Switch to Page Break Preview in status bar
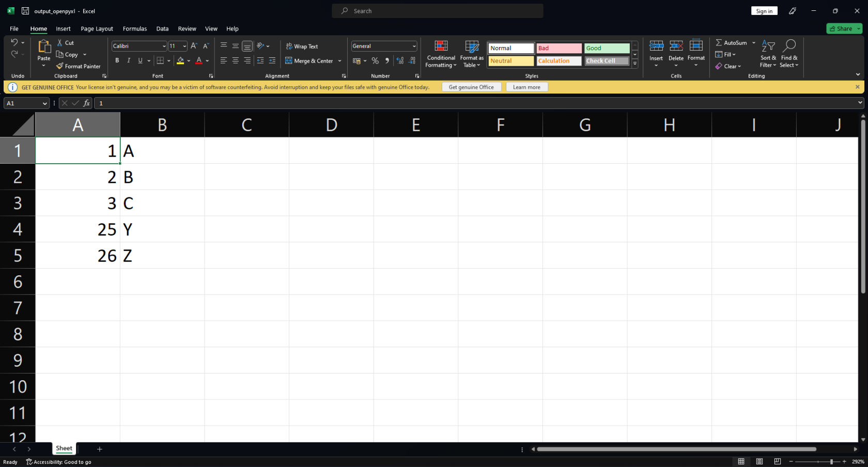 (778, 461)
